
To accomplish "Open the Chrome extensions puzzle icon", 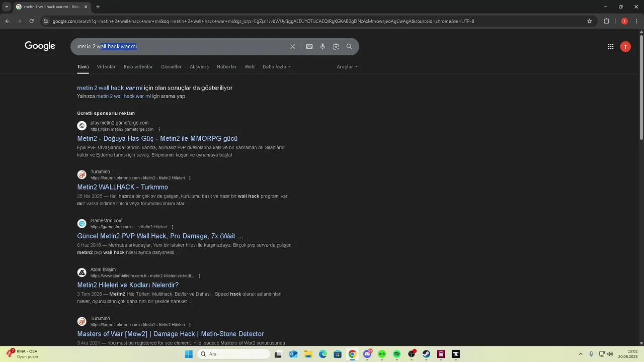I will (x=606, y=21).
